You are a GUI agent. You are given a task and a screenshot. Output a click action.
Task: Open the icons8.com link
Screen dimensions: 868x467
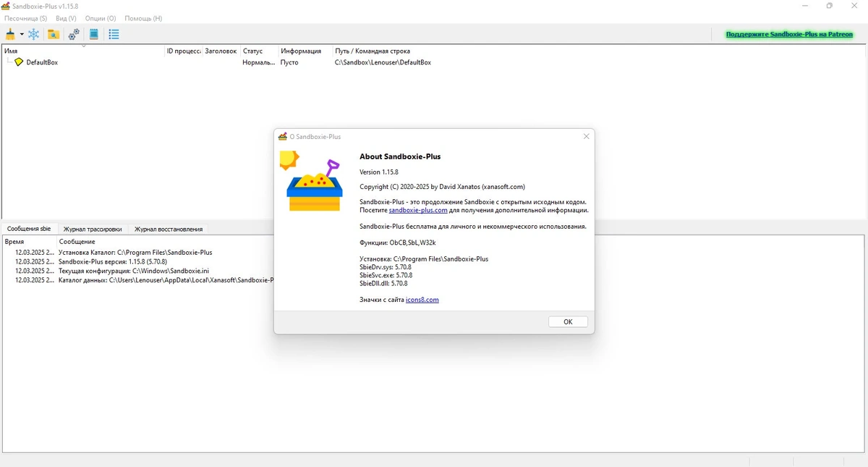click(x=422, y=299)
